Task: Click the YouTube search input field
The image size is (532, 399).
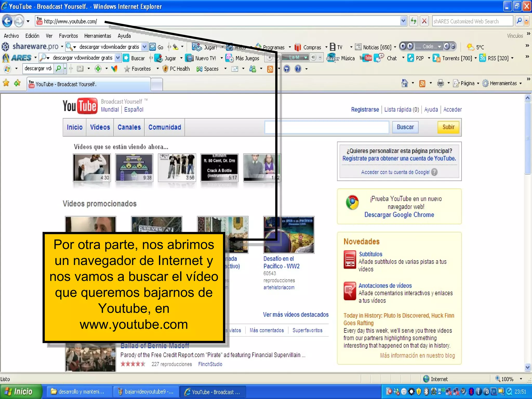Action: 327,127
